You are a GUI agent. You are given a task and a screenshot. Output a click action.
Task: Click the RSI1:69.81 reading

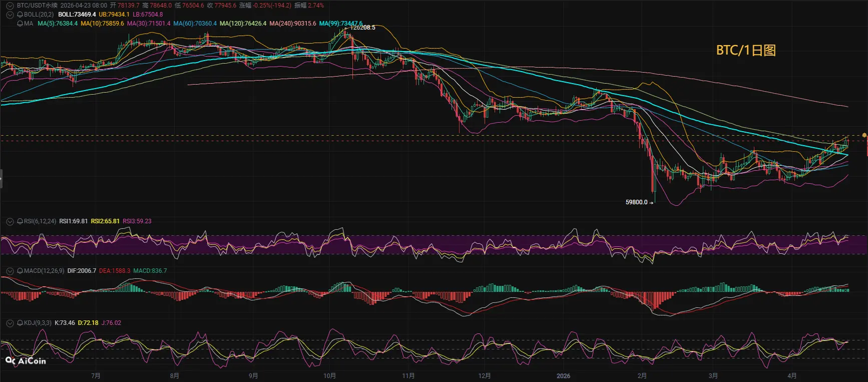pyautogui.click(x=74, y=221)
